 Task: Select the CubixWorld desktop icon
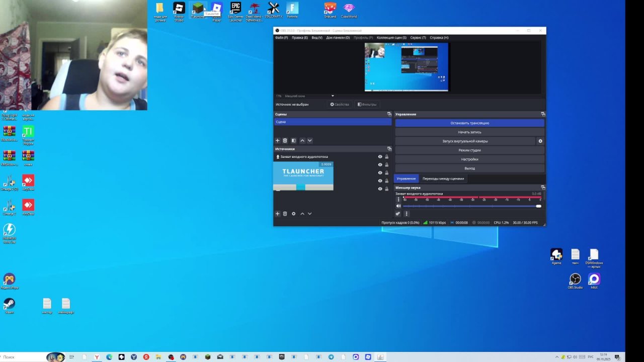click(349, 10)
